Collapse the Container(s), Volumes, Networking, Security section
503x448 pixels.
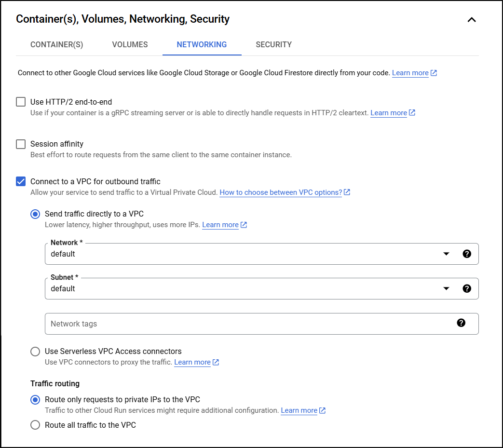click(471, 20)
